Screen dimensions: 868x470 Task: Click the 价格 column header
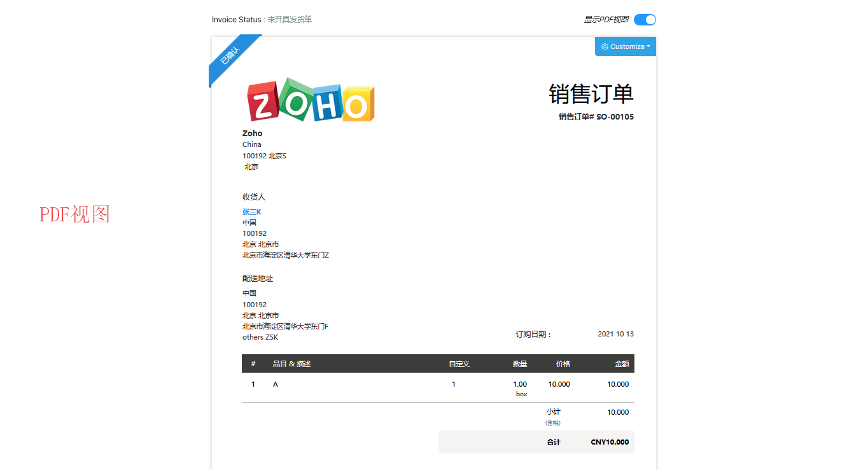click(x=563, y=364)
